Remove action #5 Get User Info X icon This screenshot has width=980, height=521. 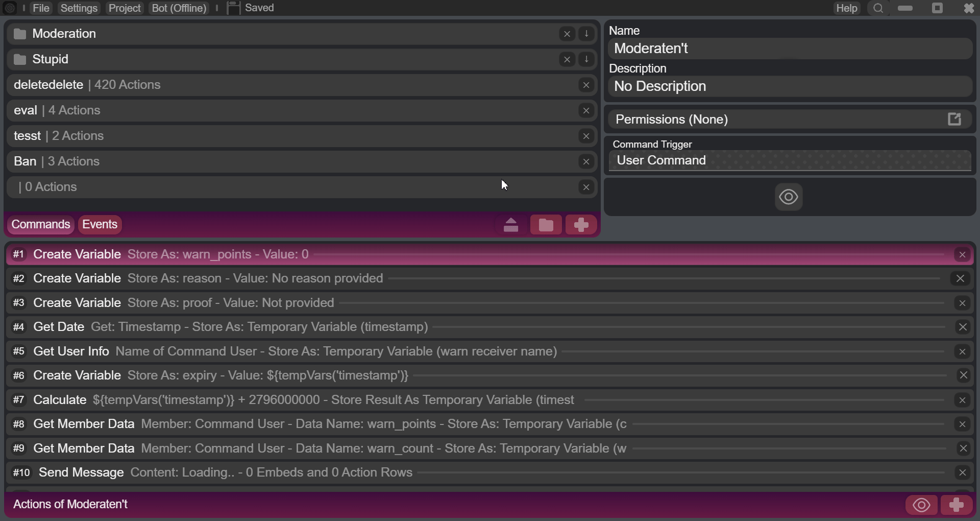pyautogui.click(x=962, y=351)
